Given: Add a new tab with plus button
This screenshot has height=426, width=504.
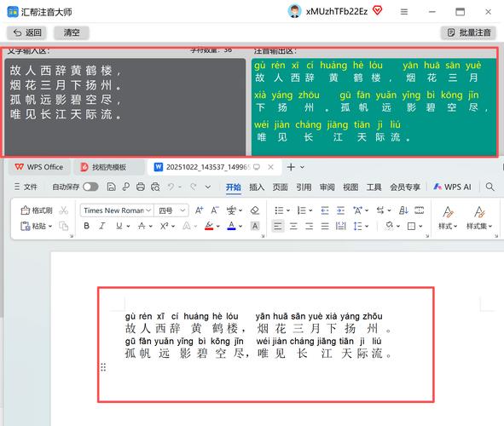Looking at the screenshot, I should point(291,167).
